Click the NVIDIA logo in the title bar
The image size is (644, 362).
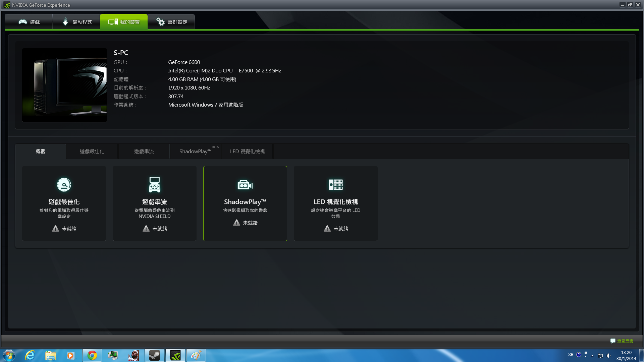(7, 5)
